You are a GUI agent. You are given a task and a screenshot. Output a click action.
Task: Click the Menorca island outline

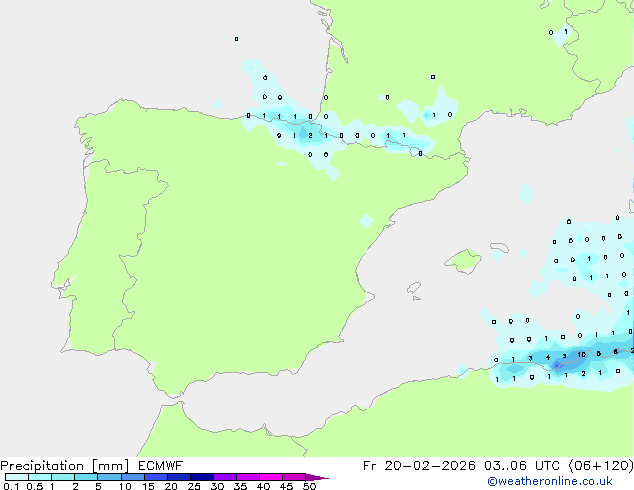[x=500, y=247]
